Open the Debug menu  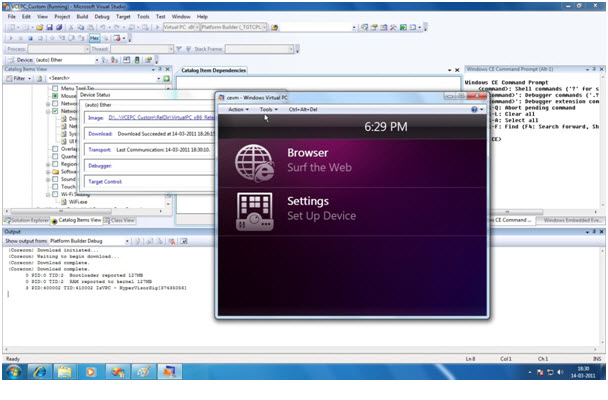pyautogui.click(x=102, y=17)
